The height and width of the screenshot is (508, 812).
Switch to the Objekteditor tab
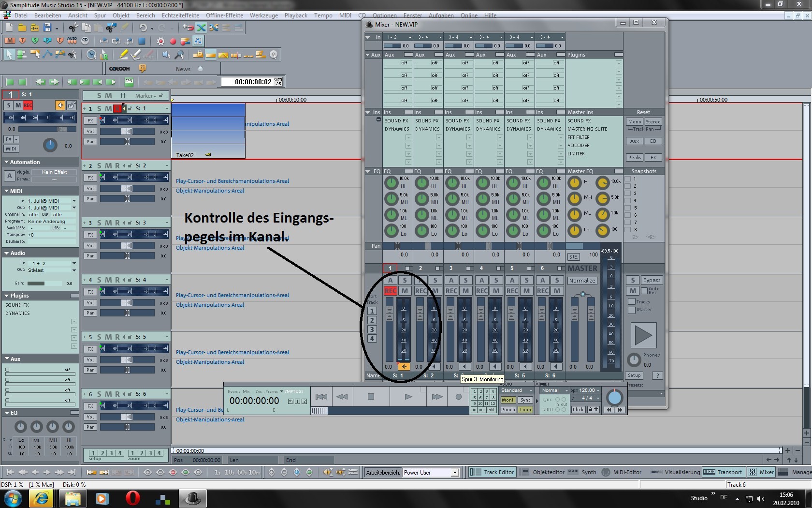click(543, 472)
